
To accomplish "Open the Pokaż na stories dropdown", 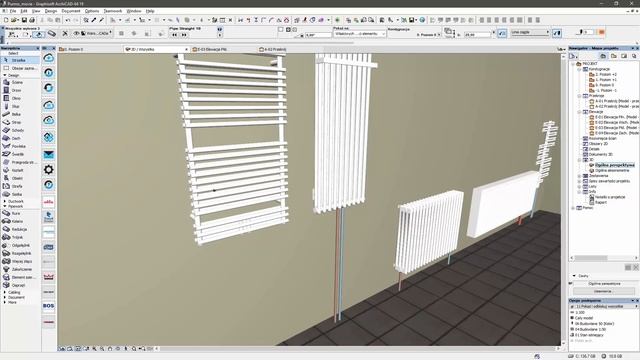I will (359, 34).
